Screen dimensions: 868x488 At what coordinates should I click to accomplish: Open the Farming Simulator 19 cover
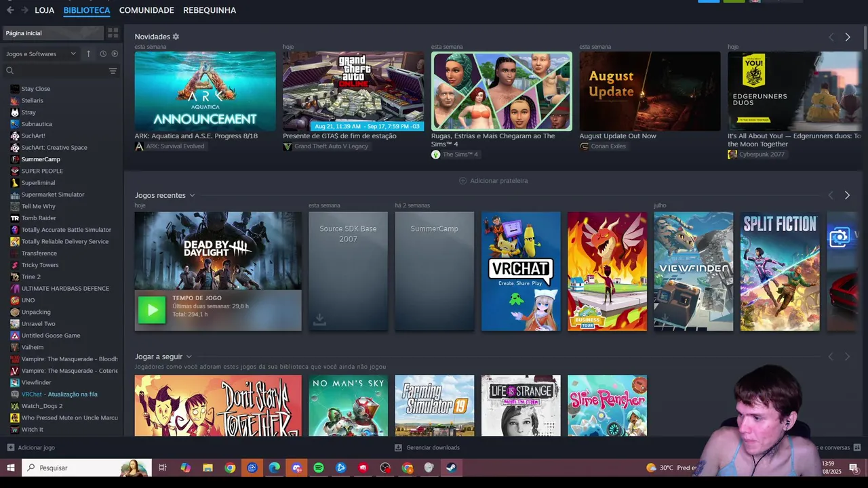point(435,405)
